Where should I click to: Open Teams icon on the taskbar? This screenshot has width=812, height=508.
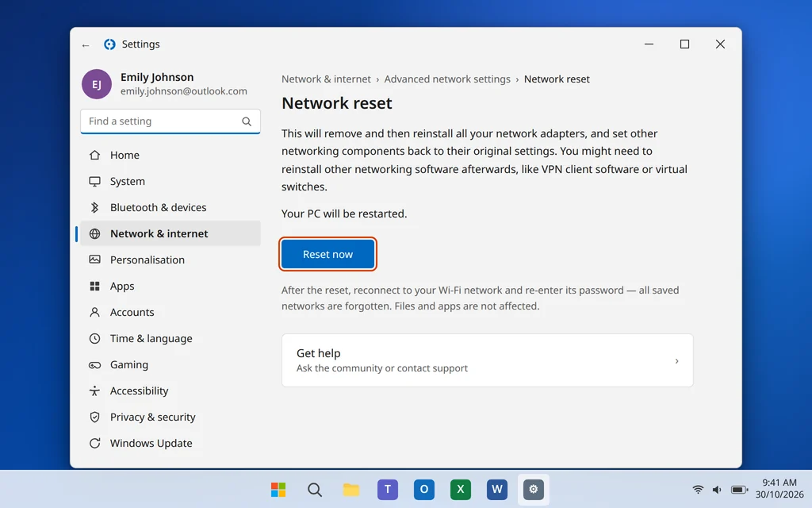(x=387, y=489)
